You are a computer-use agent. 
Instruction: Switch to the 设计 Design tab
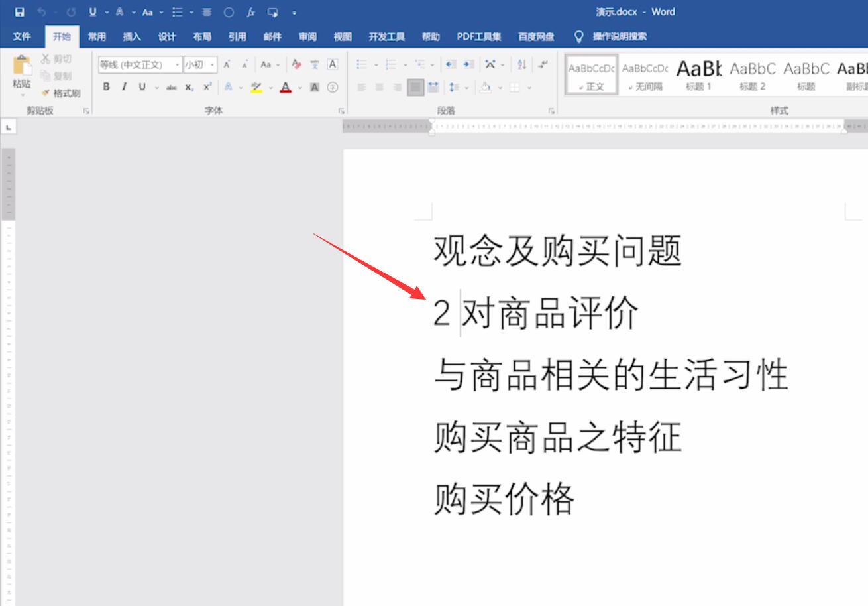point(167,37)
